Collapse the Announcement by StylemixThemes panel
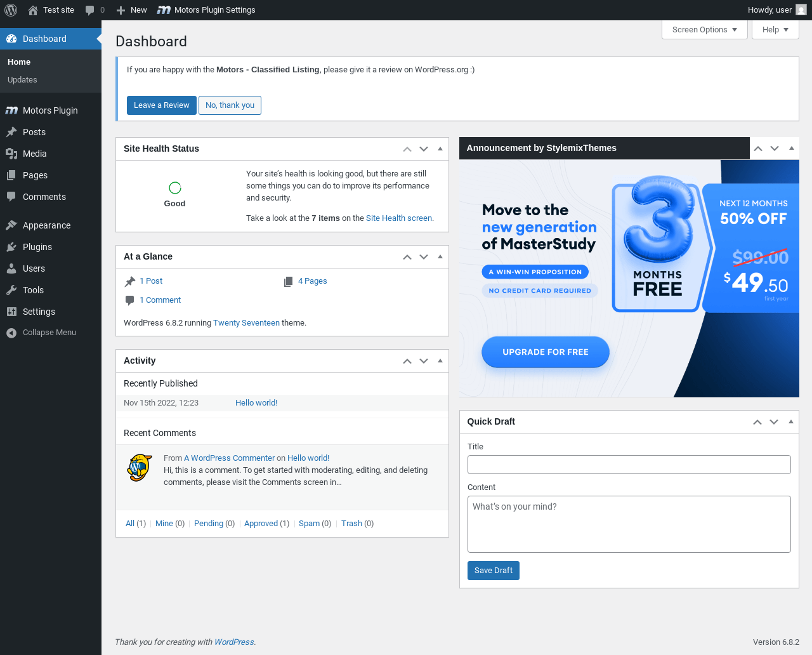The height and width of the screenshot is (655, 812). [791, 149]
